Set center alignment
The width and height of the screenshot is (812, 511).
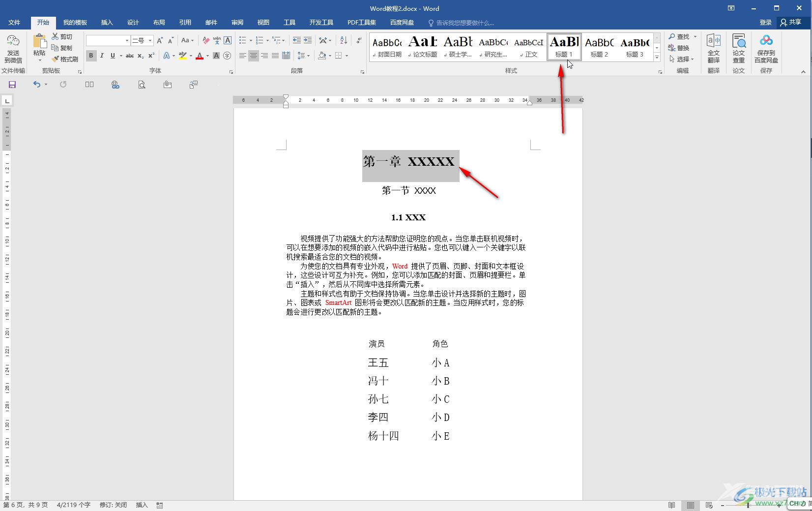click(x=253, y=56)
